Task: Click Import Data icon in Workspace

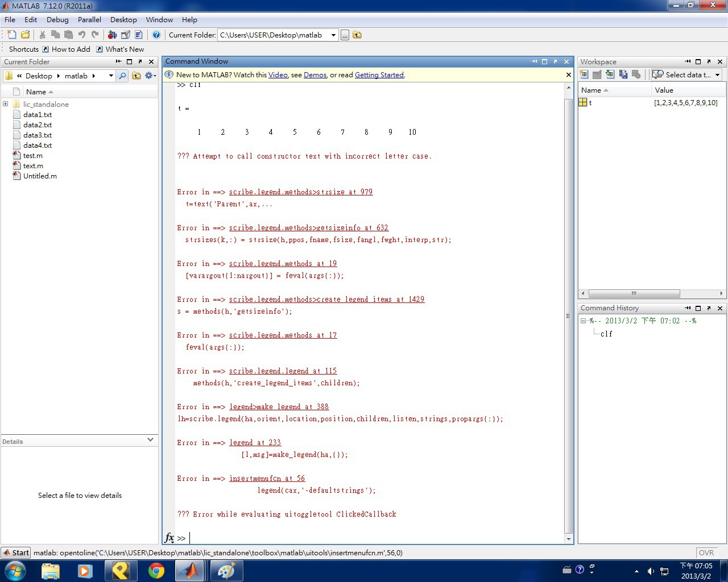Action: click(610, 74)
